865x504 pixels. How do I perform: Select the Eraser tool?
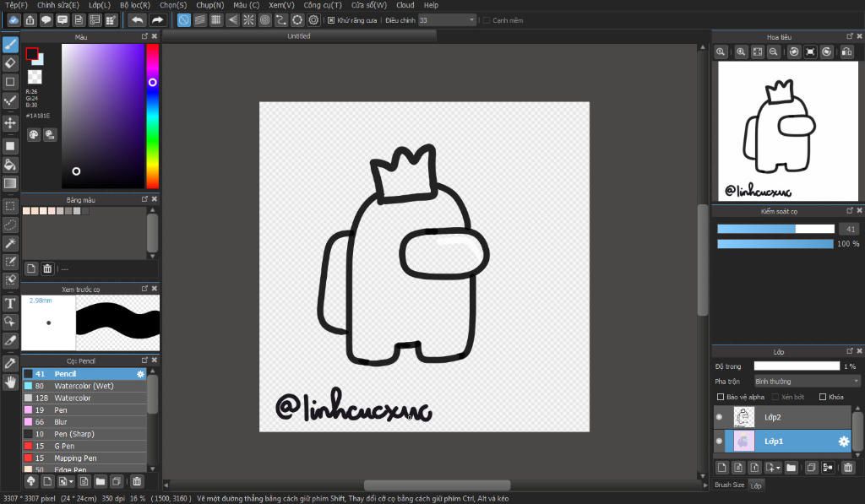click(10, 63)
